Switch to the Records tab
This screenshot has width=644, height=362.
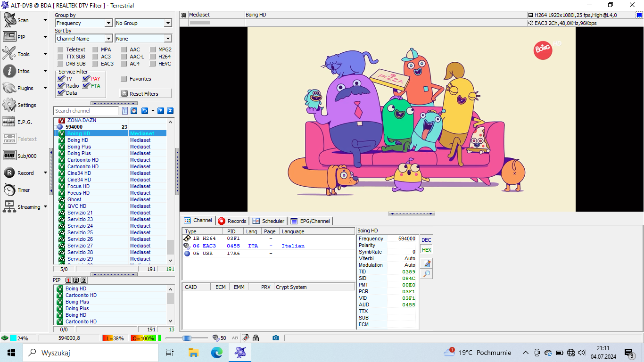[x=232, y=221]
